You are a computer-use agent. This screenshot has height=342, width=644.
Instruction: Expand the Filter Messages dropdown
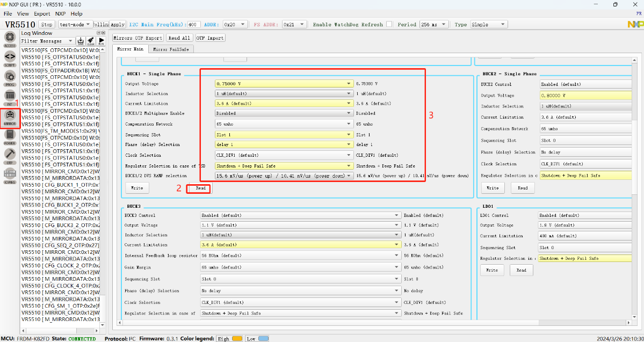[x=47, y=41]
